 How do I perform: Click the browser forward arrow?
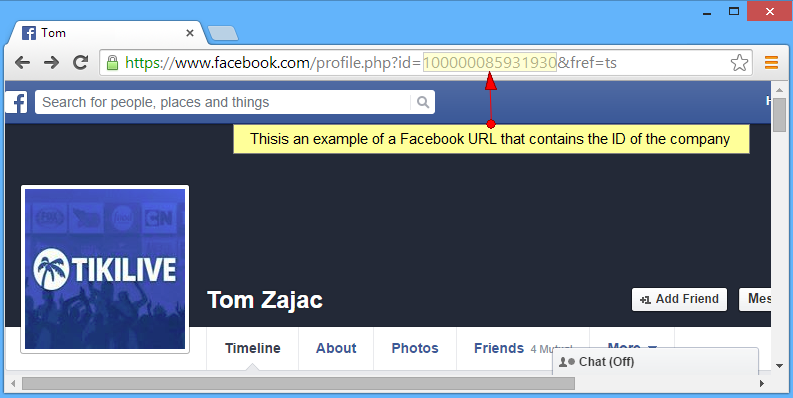[x=51, y=63]
